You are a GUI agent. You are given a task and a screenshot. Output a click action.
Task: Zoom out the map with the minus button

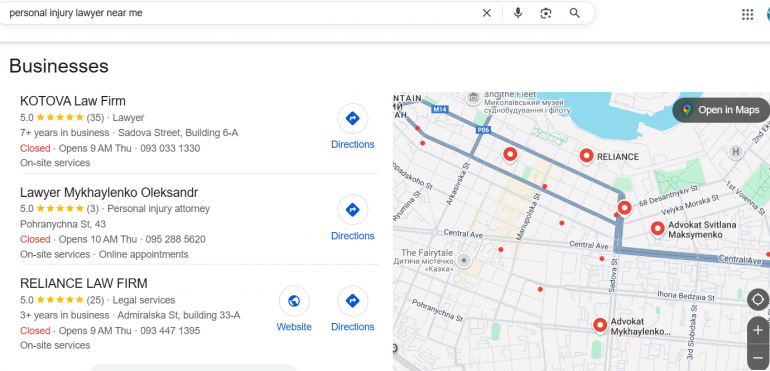[x=758, y=357]
